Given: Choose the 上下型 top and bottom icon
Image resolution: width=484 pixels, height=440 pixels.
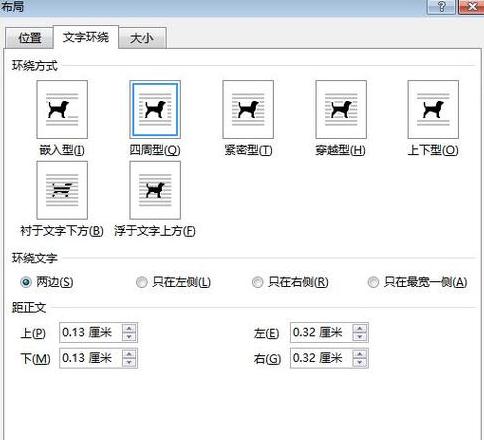Looking at the screenshot, I should pos(433,109).
